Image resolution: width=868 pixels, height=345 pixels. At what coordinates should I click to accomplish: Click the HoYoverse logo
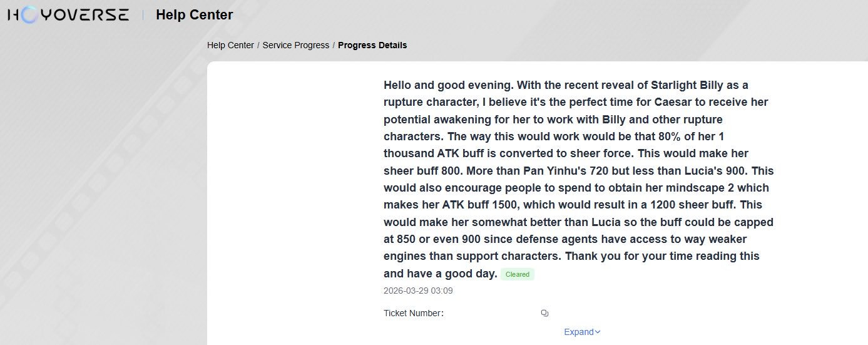[x=68, y=15]
